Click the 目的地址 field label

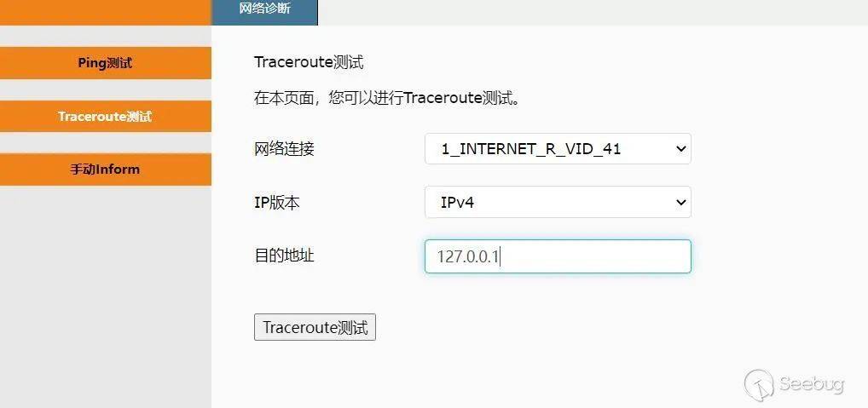[285, 256]
